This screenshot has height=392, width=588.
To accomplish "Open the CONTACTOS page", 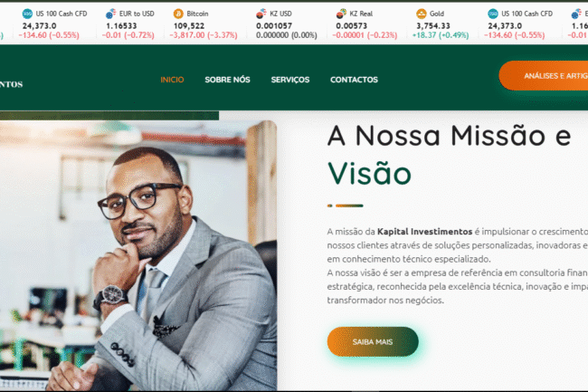I will [354, 80].
